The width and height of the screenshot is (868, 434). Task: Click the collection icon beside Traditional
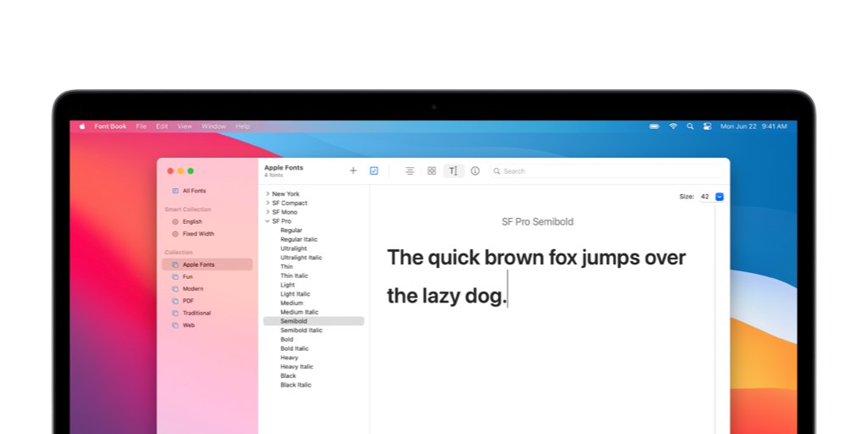(175, 314)
